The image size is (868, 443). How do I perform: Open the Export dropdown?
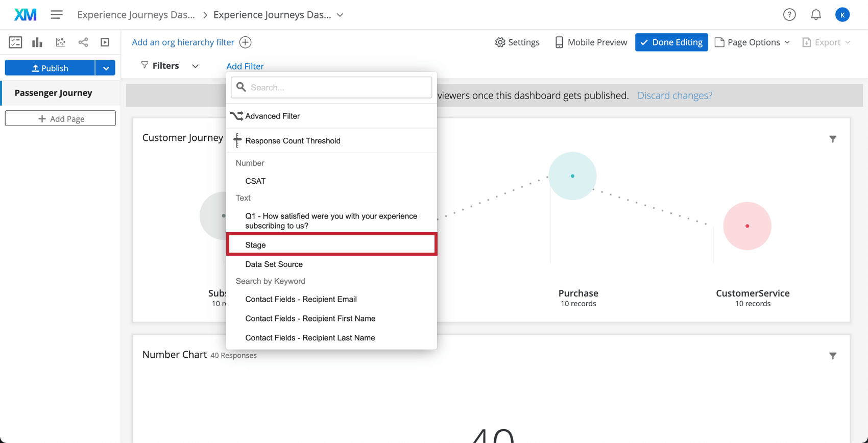point(826,42)
